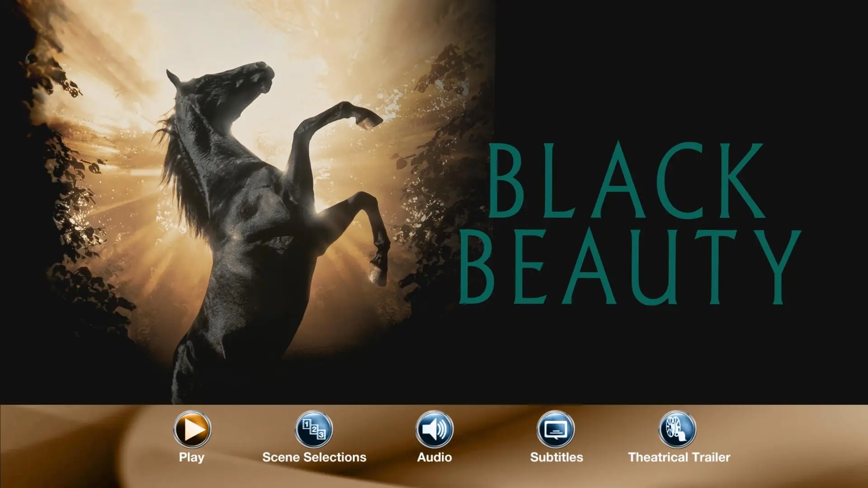
Task: Choose the "Scene Selections" menu label
Action: [x=314, y=457]
